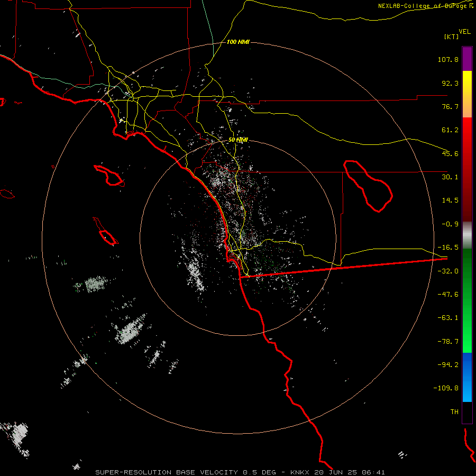The height and width of the screenshot is (476, 476).
Task: Click the 61.2 velocity legend value
Action: 450,130
